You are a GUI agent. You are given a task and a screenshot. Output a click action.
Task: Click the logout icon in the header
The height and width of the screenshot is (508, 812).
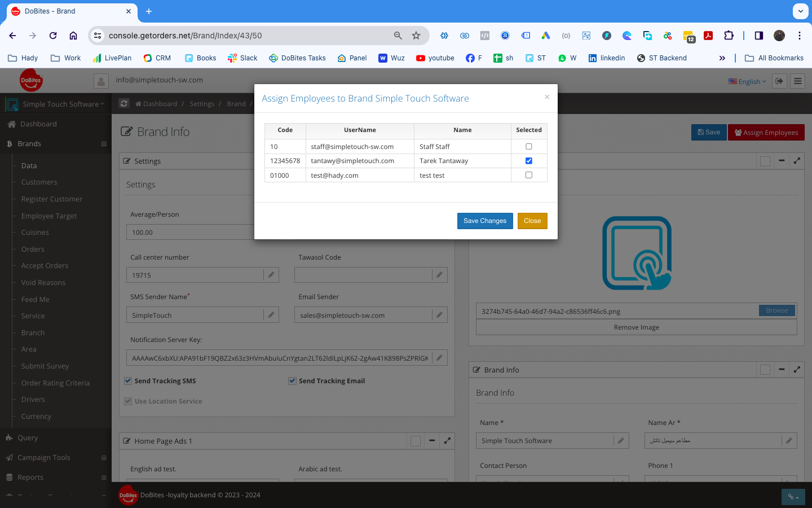point(779,81)
